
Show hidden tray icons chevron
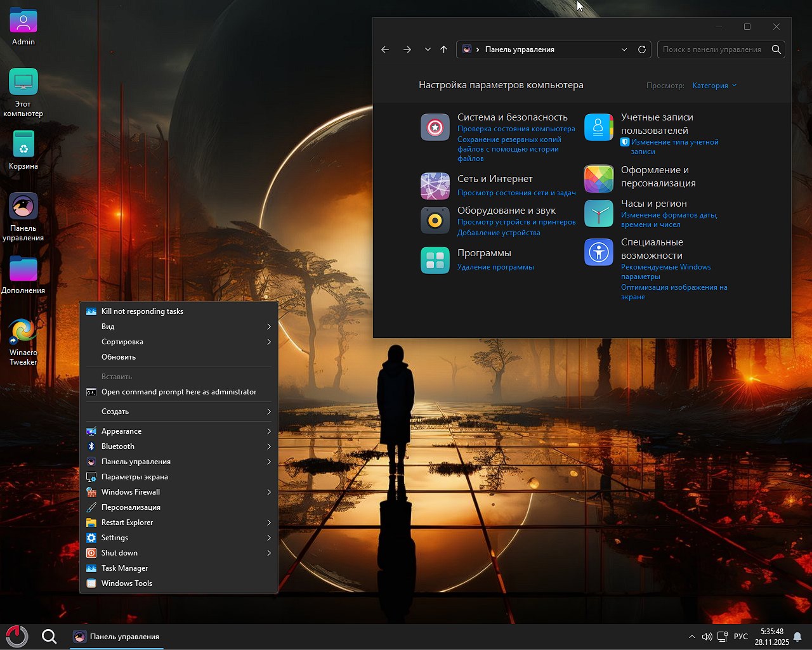[x=691, y=637]
